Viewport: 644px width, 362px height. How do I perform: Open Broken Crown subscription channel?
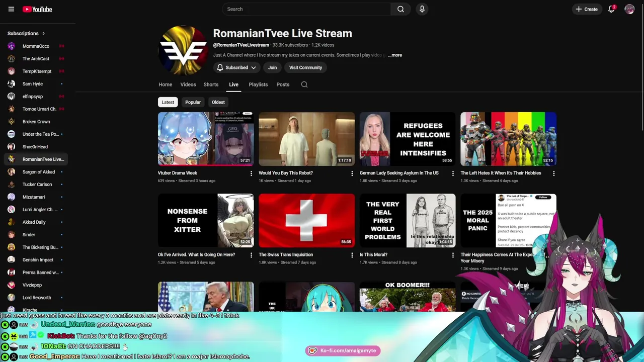coord(36,122)
